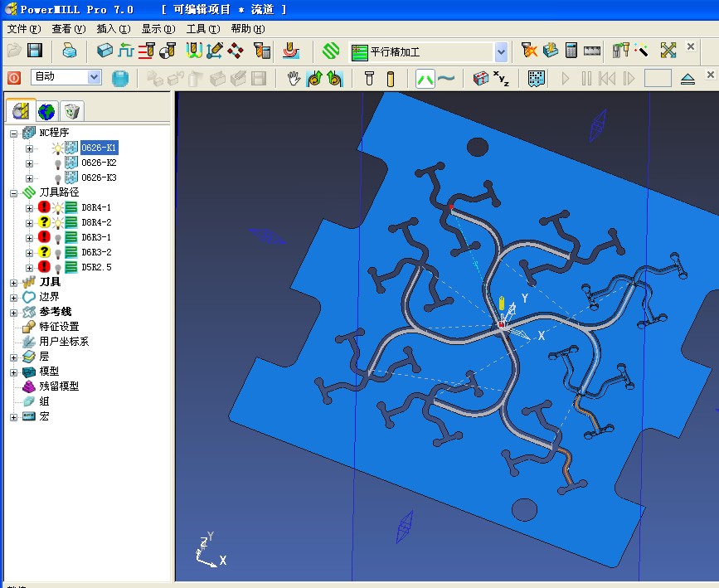This screenshot has height=588, width=719.
Task: Click the measure ruler icon
Action: (591, 51)
